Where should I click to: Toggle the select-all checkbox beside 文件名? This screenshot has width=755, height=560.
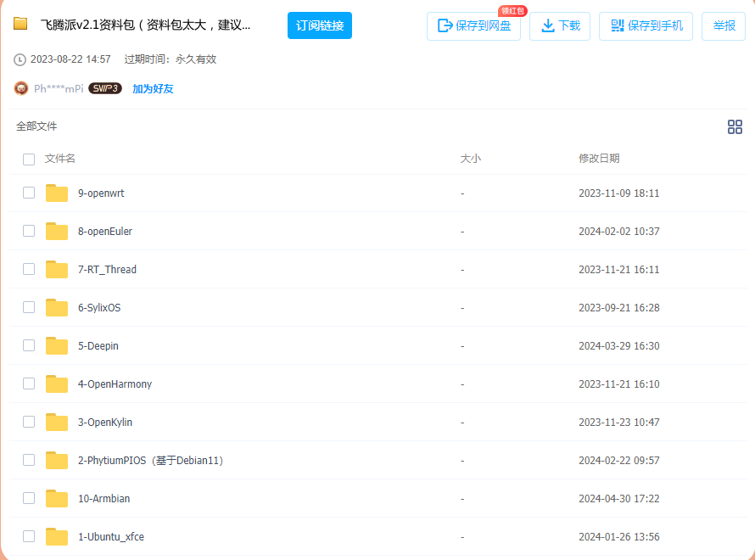tap(29, 159)
